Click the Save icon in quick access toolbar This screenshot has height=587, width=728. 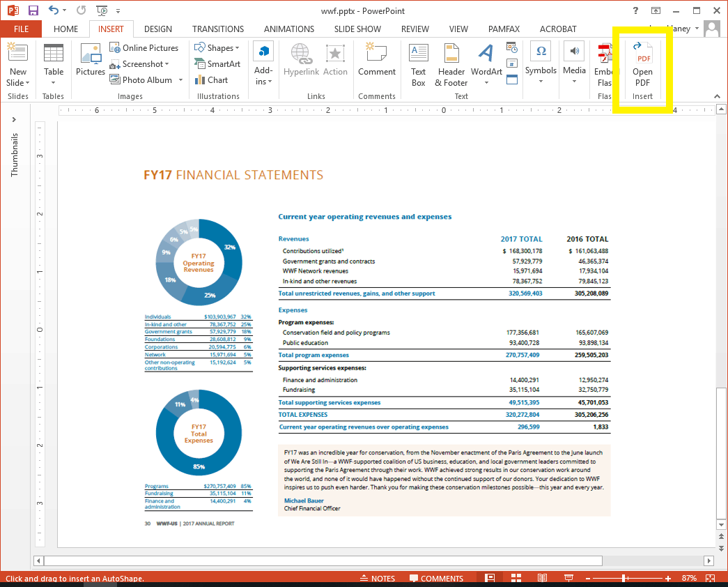(33, 10)
